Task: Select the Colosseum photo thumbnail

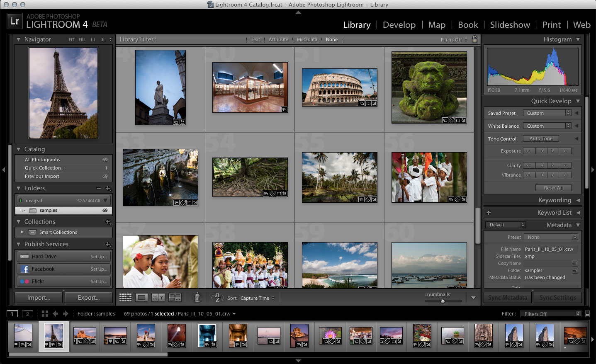Action: tap(340, 87)
